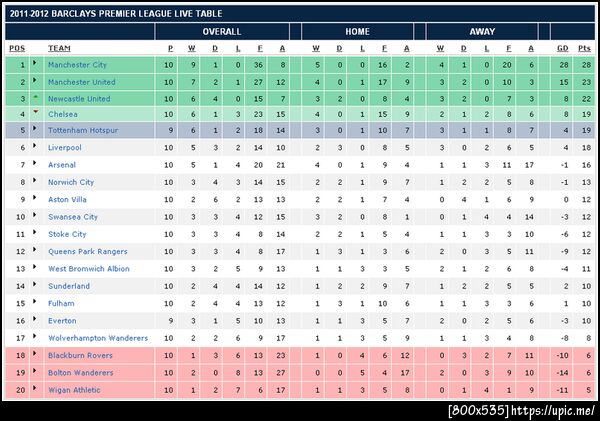
Task: Sort by the TEAM column header
Action: click(59, 48)
